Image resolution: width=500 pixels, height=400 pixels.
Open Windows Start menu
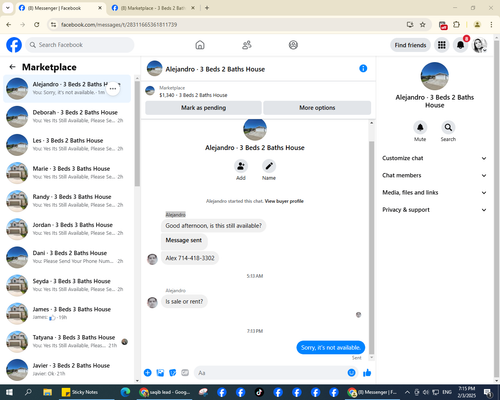tap(9, 392)
